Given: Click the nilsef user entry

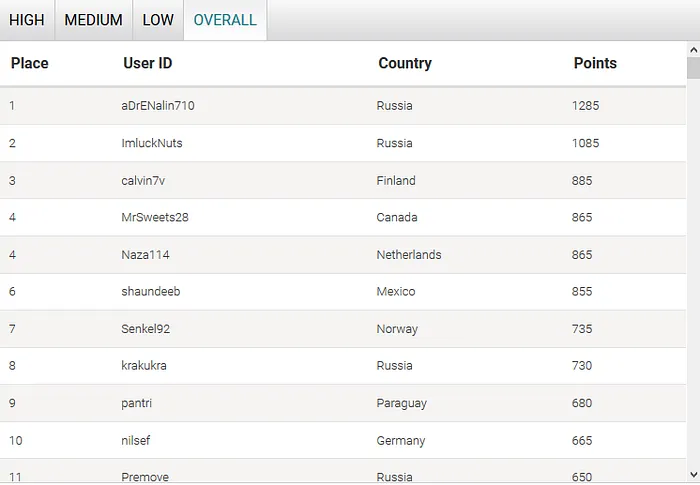Looking at the screenshot, I should click(x=136, y=441).
